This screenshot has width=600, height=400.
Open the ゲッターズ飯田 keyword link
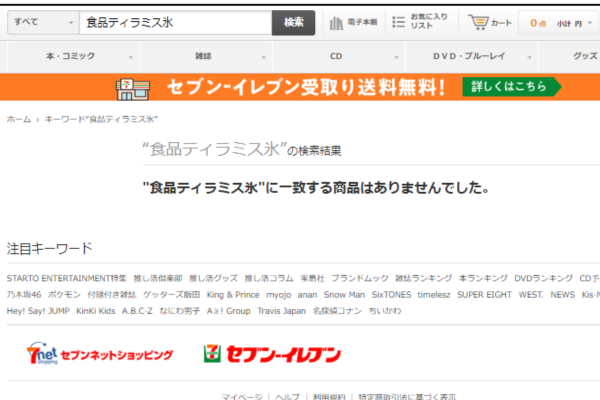(171, 295)
